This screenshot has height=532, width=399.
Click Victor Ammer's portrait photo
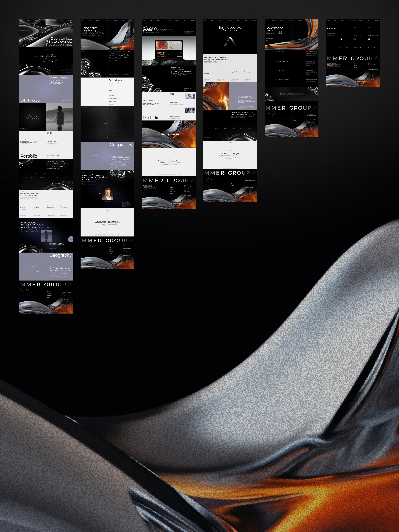(108, 193)
